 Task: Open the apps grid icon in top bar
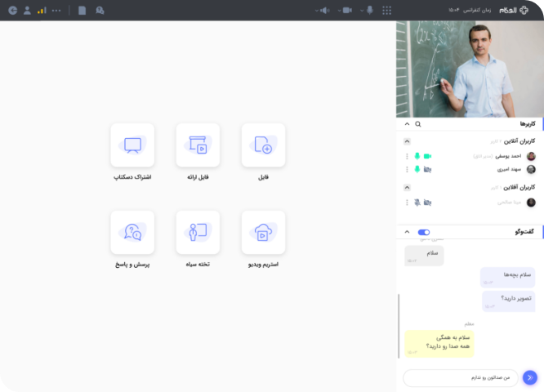point(387,11)
